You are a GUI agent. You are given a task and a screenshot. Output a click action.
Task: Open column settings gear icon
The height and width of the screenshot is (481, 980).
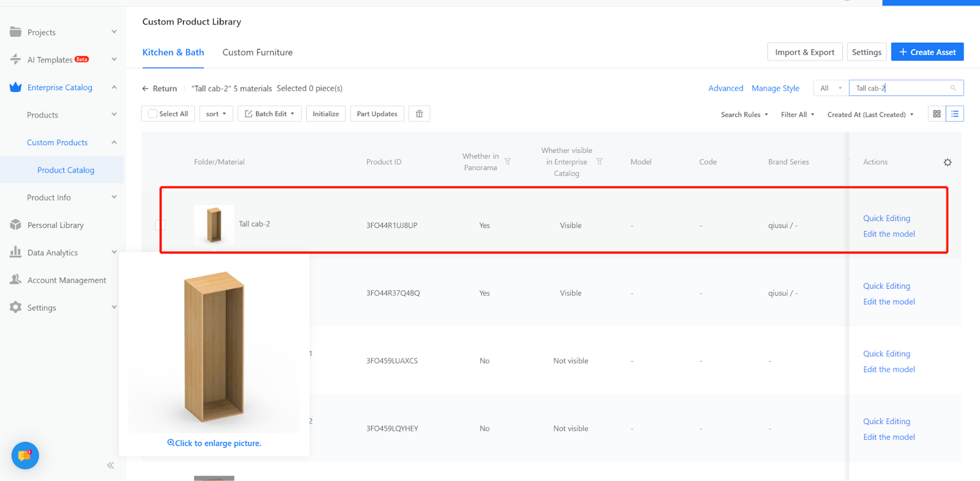pos(948,162)
